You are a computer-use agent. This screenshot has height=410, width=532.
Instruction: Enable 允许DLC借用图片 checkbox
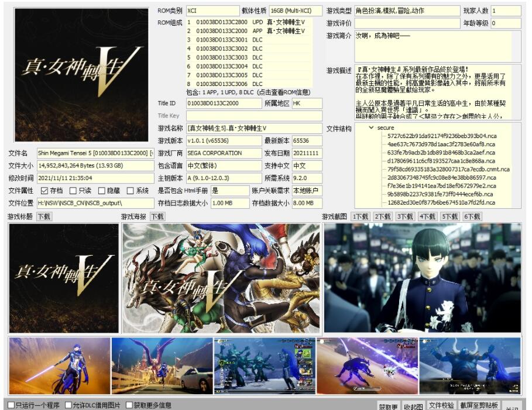[x=68, y=405]
